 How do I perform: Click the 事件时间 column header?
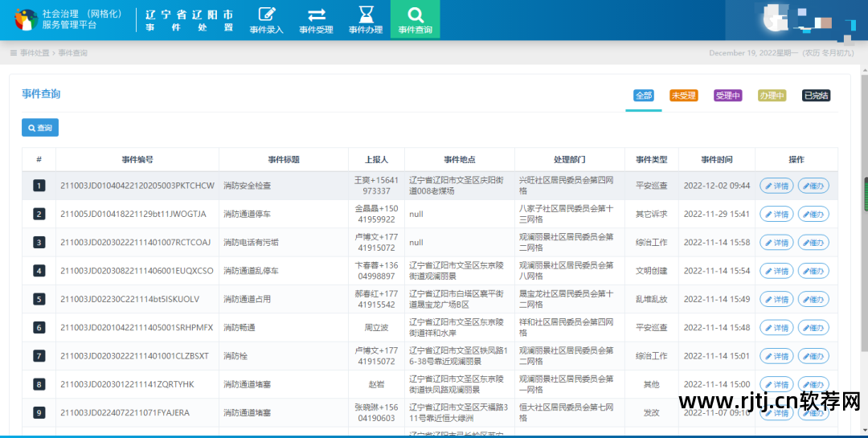[x=717, y=159]
